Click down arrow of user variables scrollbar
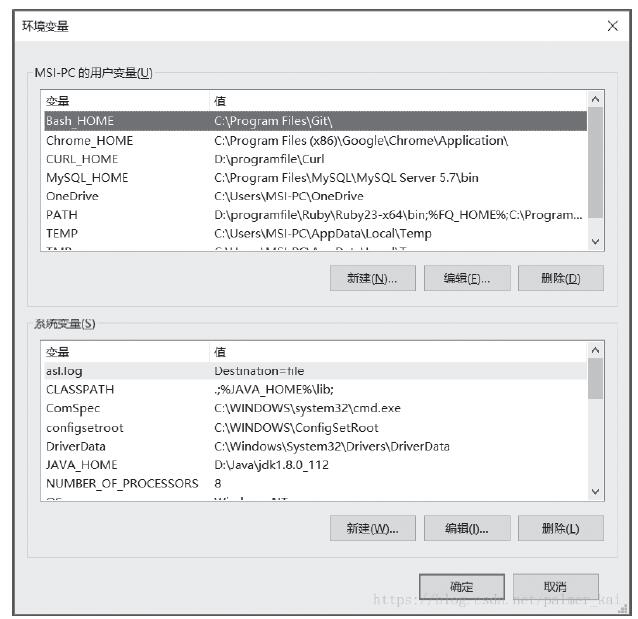Viewport: 638px width, 619px height. [595, 242]
